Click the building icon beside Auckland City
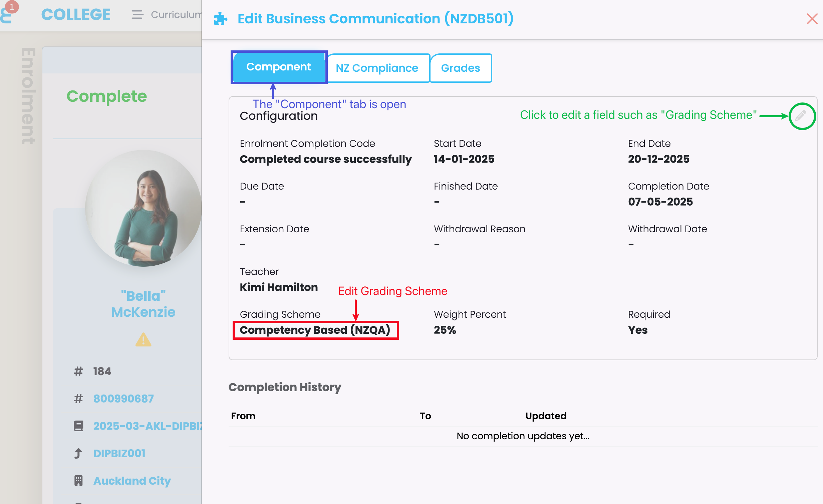Screen dimensions: 823x504 pos(78,481)
